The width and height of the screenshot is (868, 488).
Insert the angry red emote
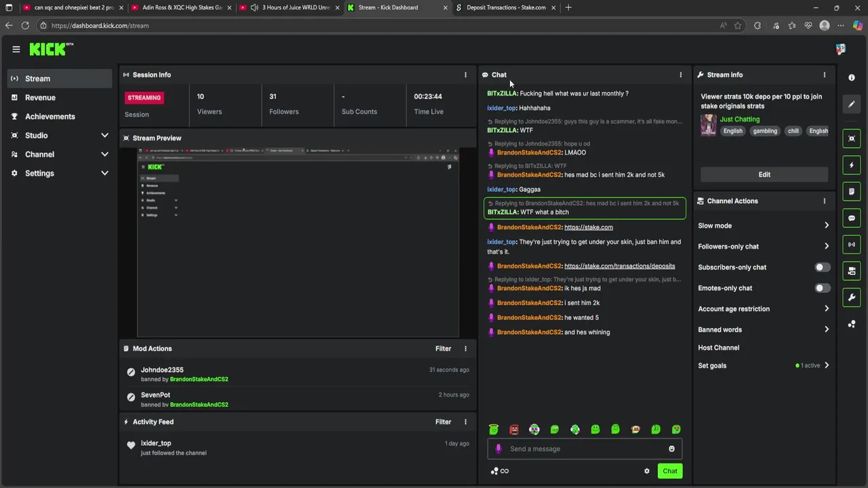pyautogui.click(x=514, y=429)
